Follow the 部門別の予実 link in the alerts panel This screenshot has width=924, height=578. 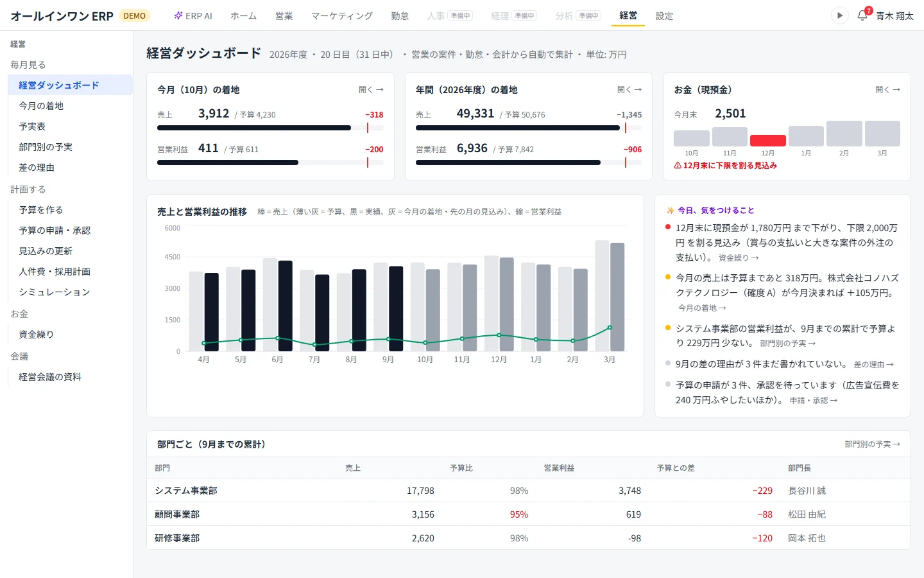pyautogui.click(x=788, y=344)
